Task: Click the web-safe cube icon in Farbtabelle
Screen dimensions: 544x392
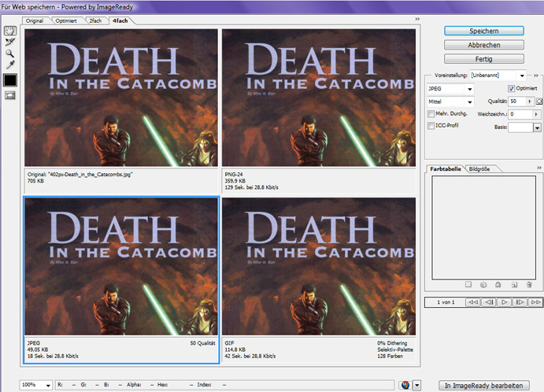Action: (x=483, y=284)
